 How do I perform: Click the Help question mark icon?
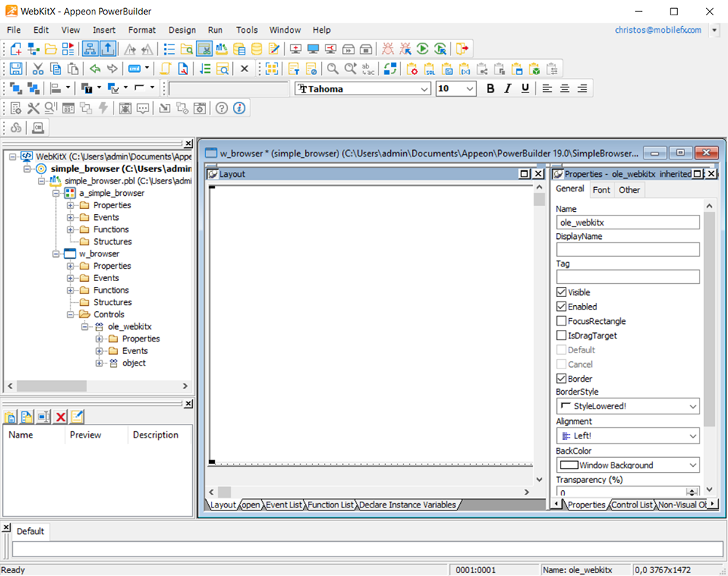222,109
